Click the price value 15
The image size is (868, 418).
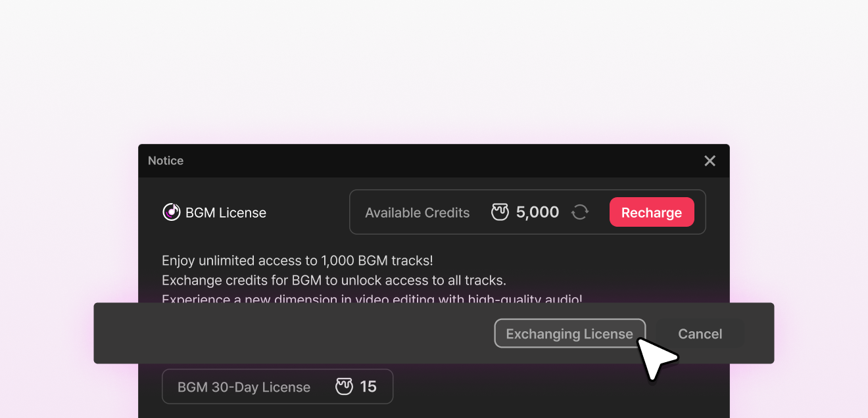tap(368, 386)
